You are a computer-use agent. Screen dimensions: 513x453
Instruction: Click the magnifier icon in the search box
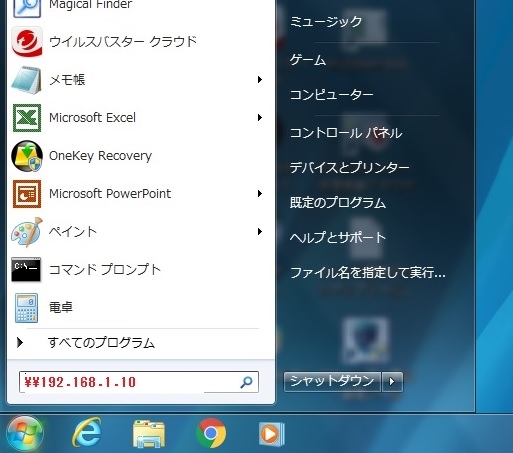click(246, 382)
